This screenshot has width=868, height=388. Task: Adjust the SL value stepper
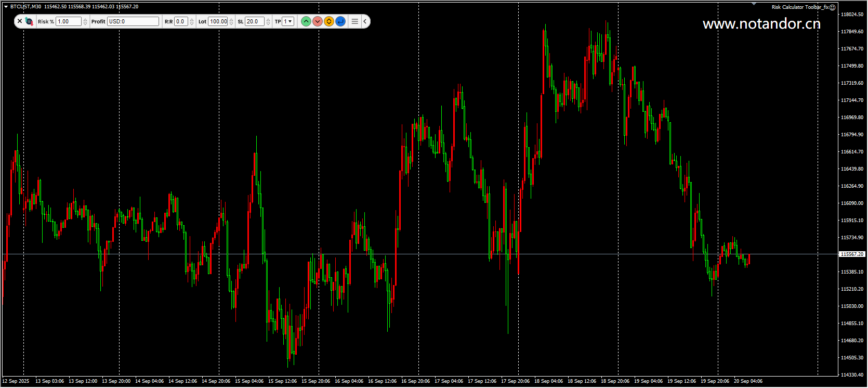point(268,21)
